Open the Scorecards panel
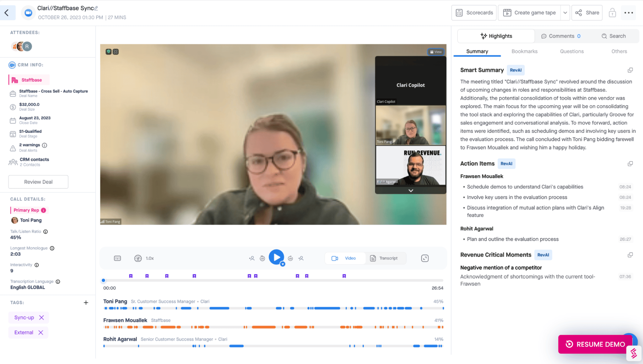 tap(474, 13)
